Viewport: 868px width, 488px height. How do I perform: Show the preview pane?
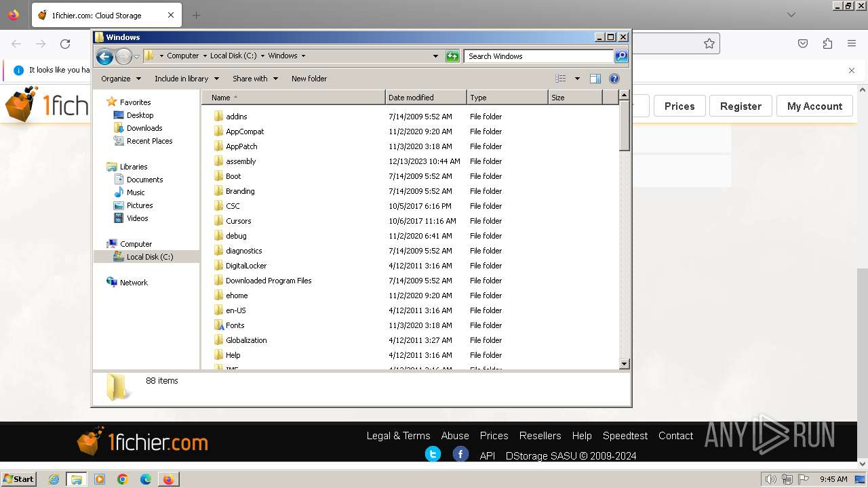tap(595, 79)
